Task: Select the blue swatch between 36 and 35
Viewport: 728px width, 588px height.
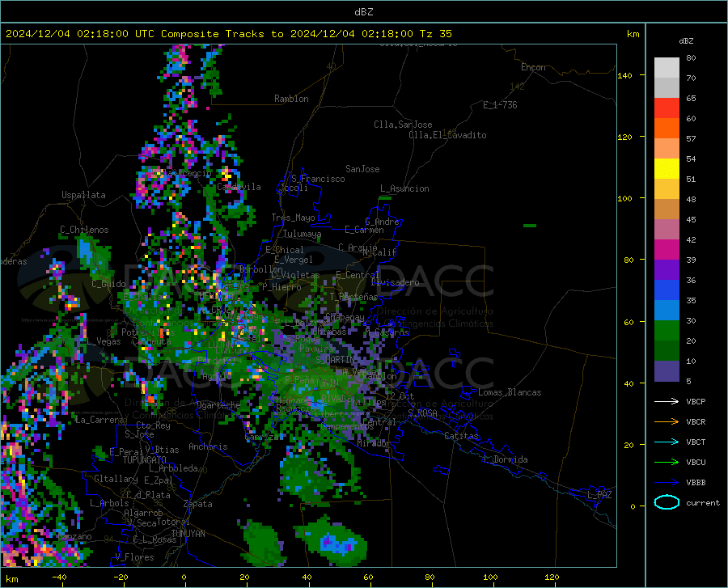Action: 667,290
